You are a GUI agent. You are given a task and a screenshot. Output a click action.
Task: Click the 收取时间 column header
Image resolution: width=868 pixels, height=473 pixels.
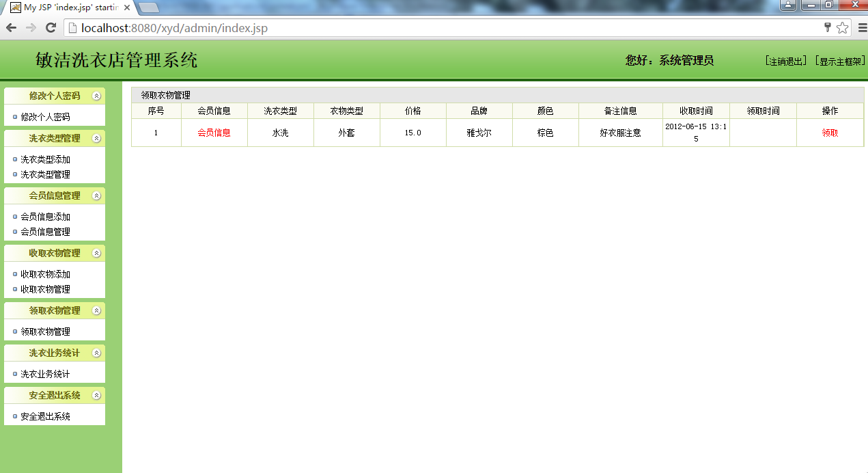pyautogui.click(x=696, y=111)
